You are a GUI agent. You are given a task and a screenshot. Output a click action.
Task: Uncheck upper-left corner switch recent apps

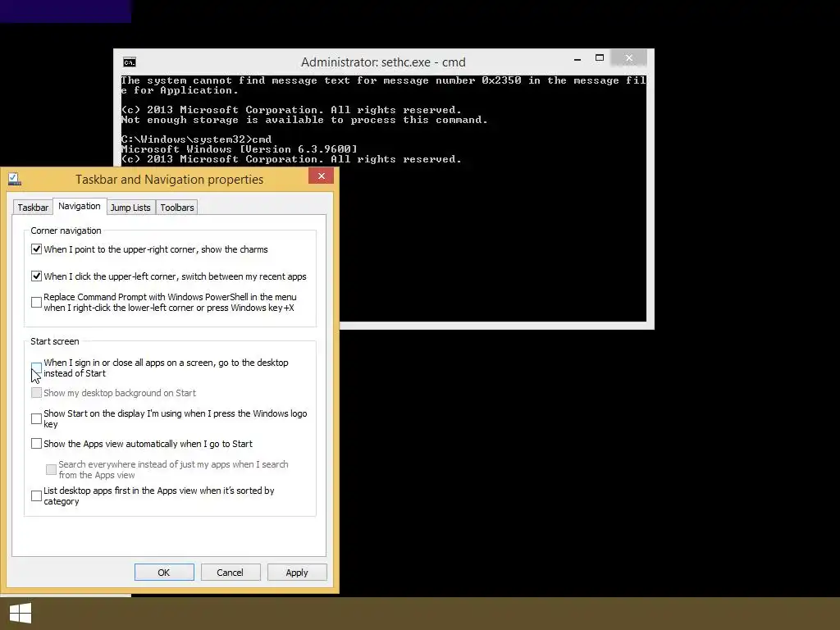(36, 276)
